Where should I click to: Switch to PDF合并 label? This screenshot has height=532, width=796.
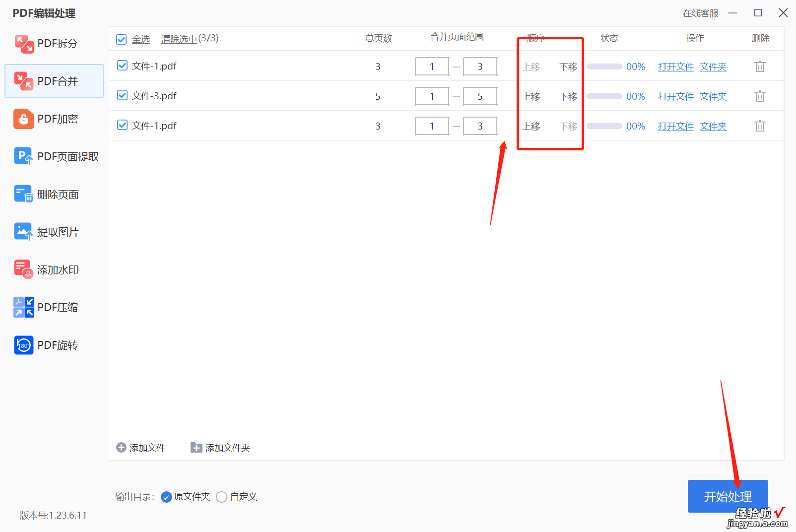pyautogui.click(x=58, y=81)
